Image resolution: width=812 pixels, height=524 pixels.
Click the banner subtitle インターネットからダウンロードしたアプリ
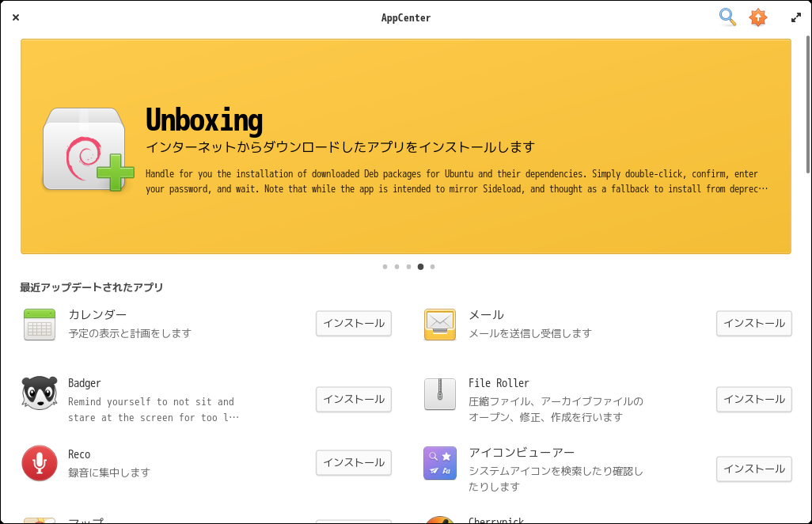coord(340,147)
